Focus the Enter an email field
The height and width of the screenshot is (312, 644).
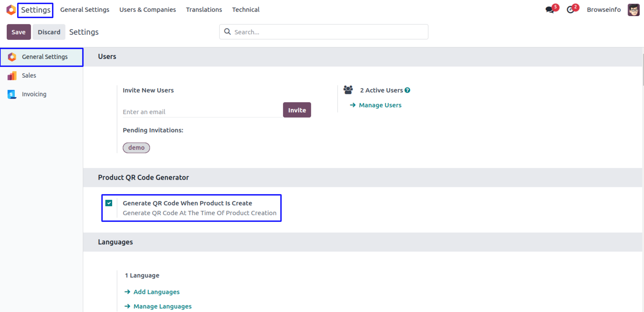[202, 112]
